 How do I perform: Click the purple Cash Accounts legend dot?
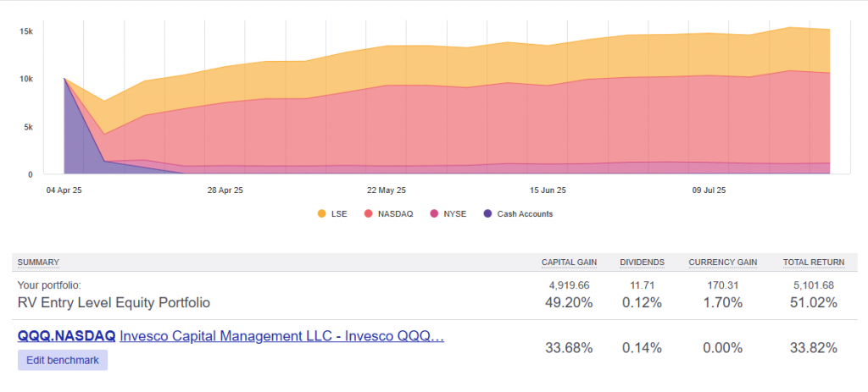(x=487, y=214)
